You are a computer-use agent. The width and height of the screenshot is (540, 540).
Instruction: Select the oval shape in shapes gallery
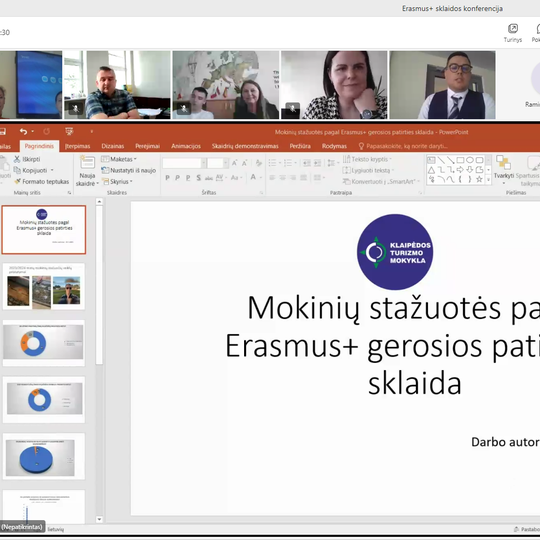coord(470,160)
